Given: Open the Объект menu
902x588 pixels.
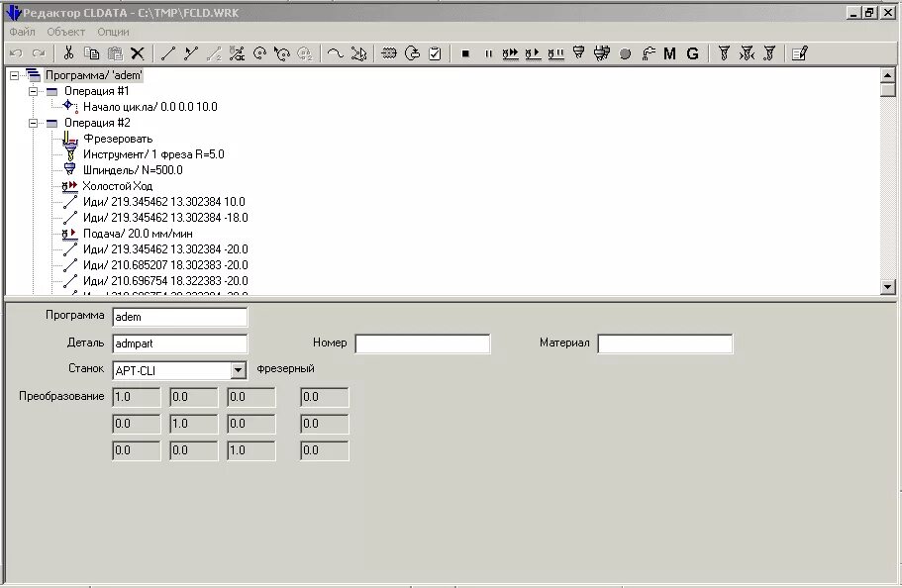Looking at the screenshot, I should click(66, 32).
